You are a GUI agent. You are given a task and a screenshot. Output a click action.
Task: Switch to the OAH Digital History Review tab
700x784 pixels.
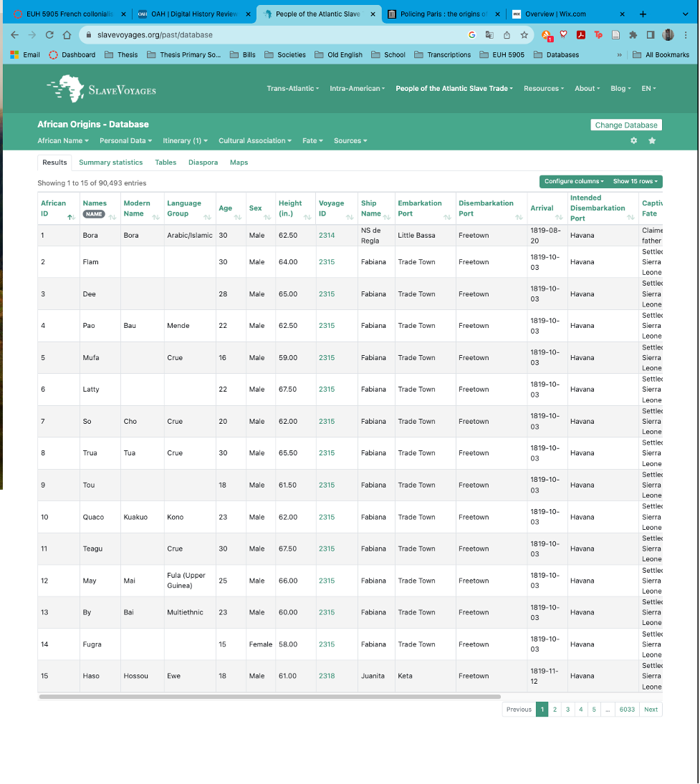click(x=194, y=14)
